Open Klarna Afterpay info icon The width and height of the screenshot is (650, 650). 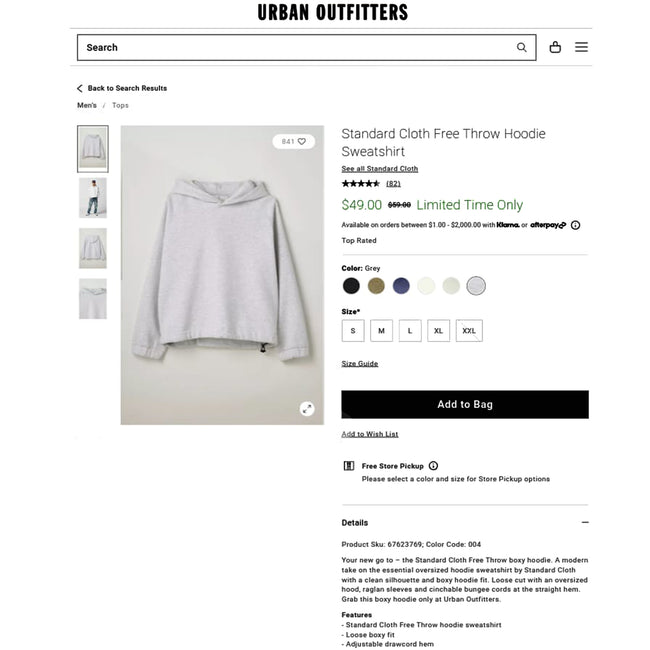click(575, 225)
